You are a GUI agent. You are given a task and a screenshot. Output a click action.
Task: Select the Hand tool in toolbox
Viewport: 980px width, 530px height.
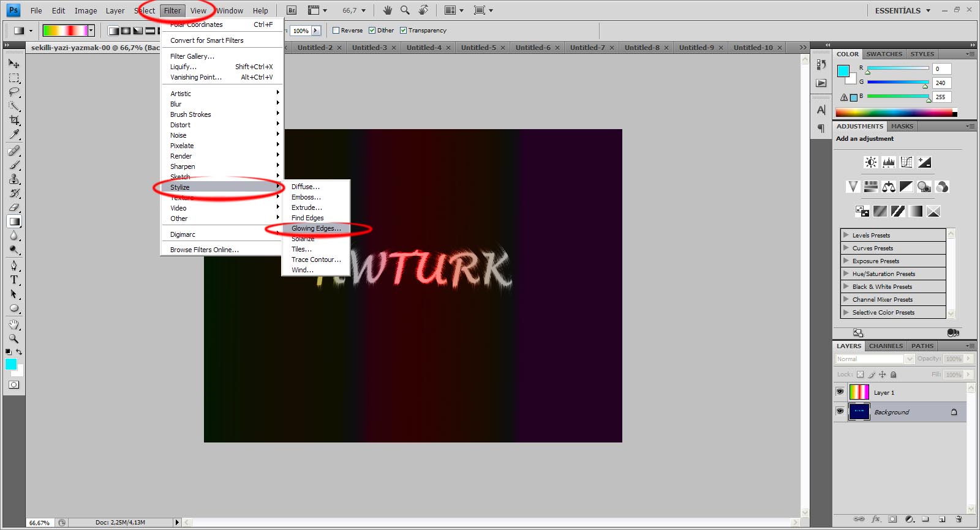tap(14, 324)
